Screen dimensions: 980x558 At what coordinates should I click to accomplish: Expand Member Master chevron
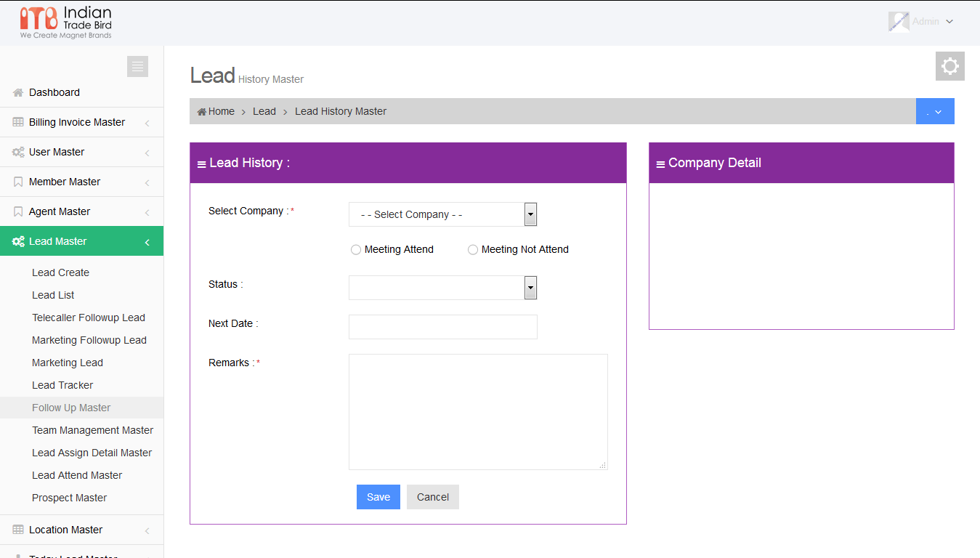click(x=147, y=183)
